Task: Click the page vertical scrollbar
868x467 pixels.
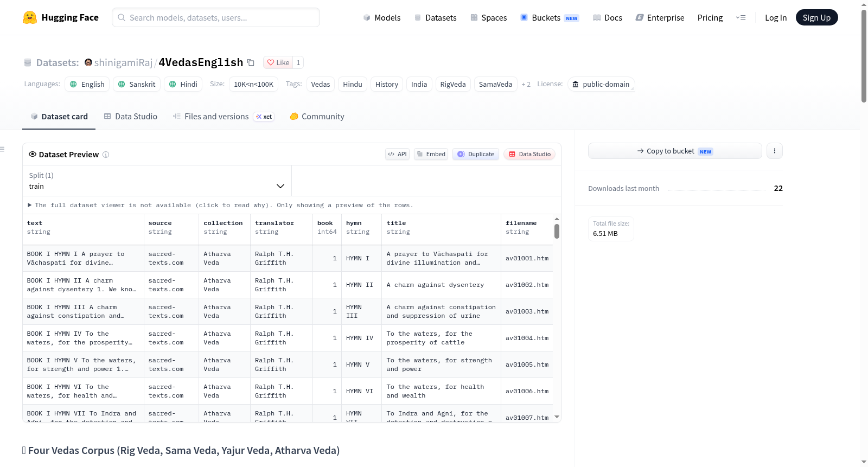Action: click(864, 56)
